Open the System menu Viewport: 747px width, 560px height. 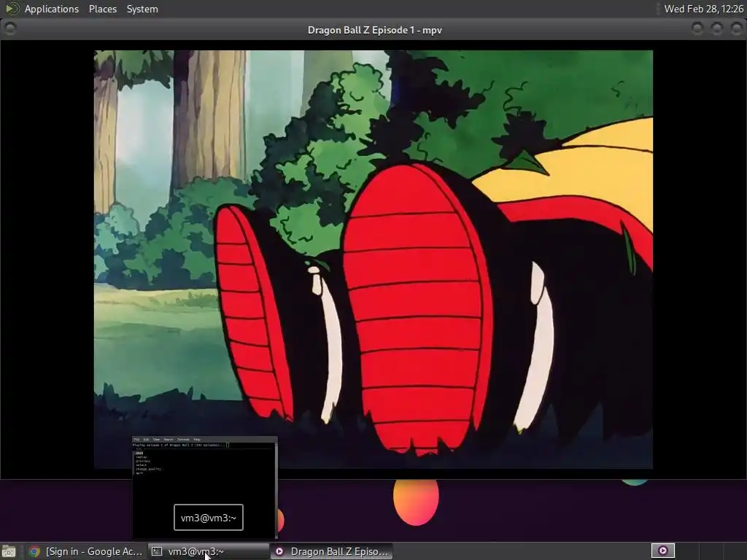(x=142, y=9)
